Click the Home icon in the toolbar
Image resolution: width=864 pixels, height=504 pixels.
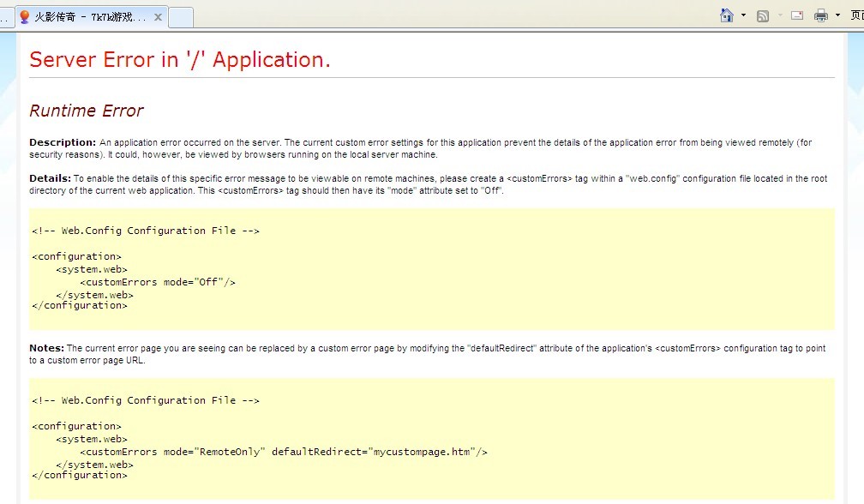click(728, 15)
